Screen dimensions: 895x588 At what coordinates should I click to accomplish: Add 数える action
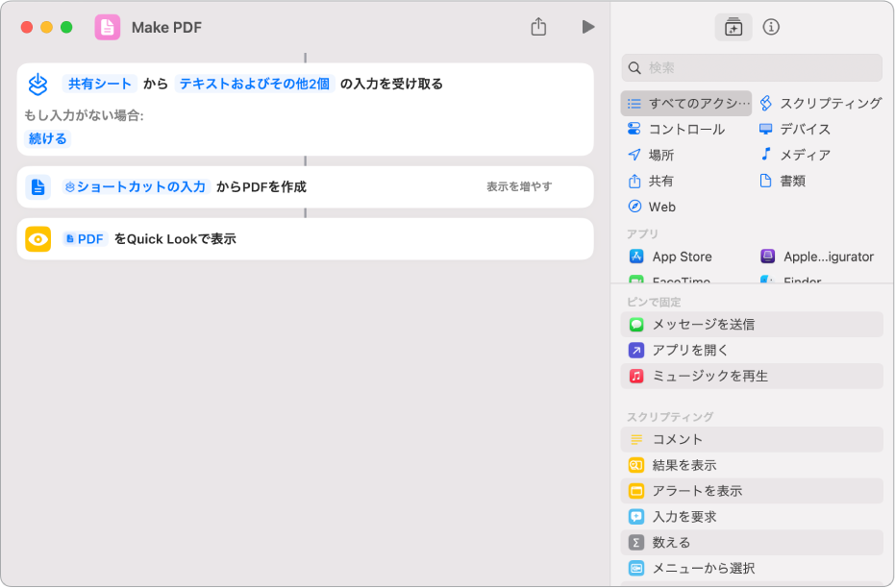[x=752, y=543]
